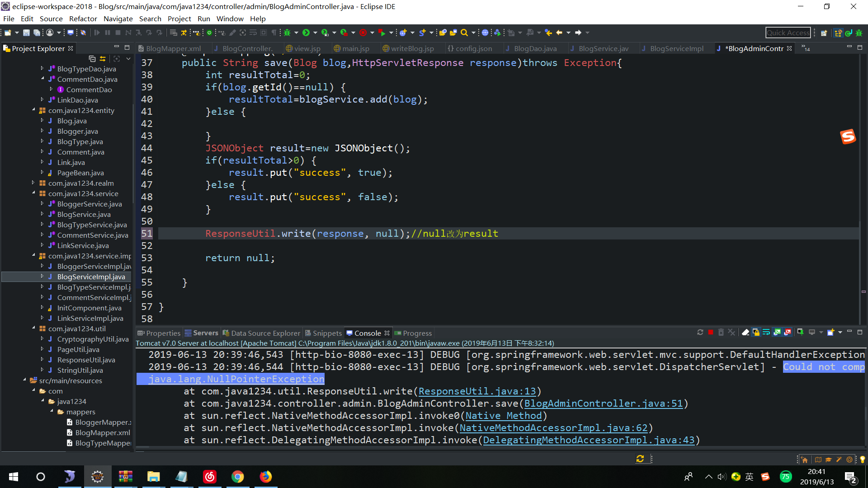
Task: Click the green Run button in toolbar
Action: click(306, 33)
